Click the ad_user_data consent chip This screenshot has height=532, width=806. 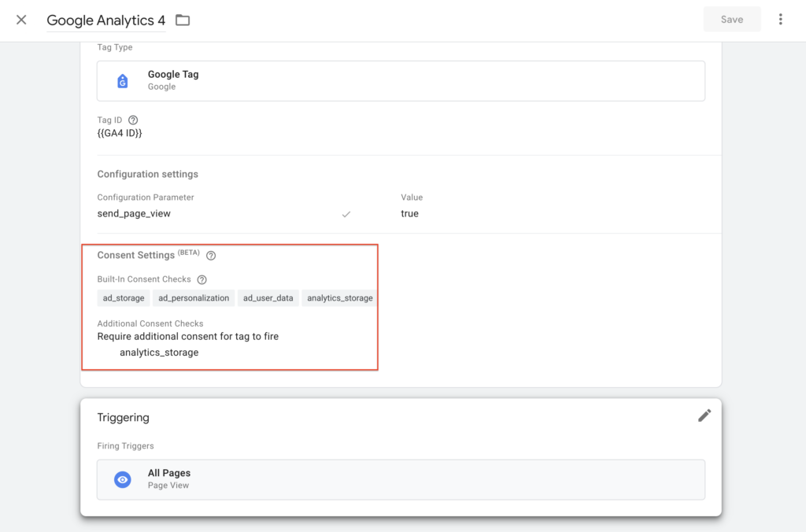coord(268,298)
